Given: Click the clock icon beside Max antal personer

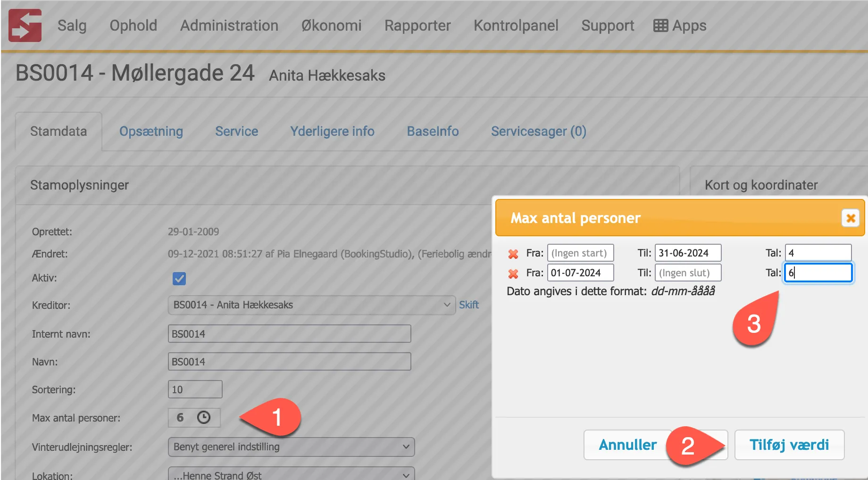Looking at the screenshot, I should pyautogui.click(x=203, y=417).
